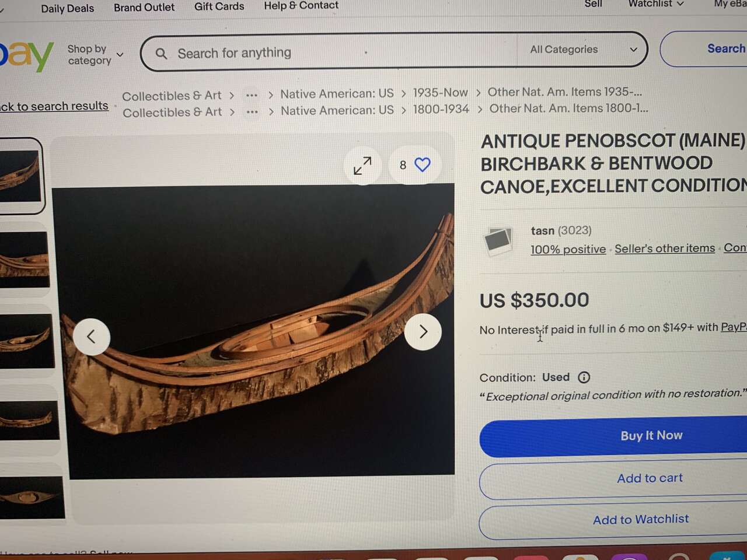The height and width of the screenshot is (560, 747).
Task: Show the next canoe photo
Action: (x=423, y=332)
